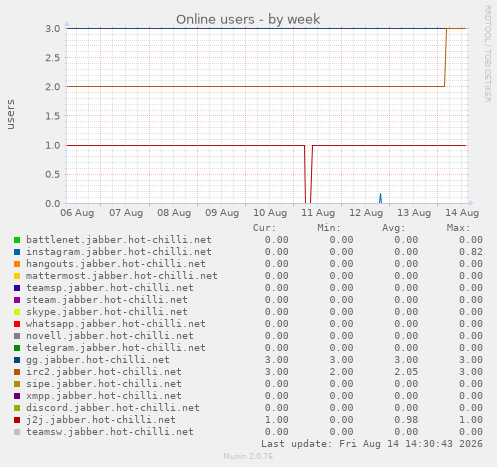Click the 06 Aug x-axis label
497x467 pixels.
[77, 213]
